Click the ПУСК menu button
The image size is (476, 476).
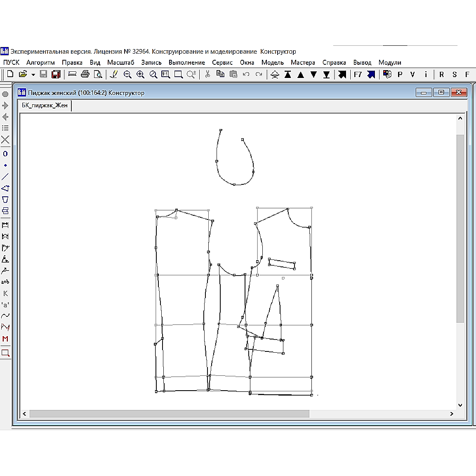(x=12, y=63)
